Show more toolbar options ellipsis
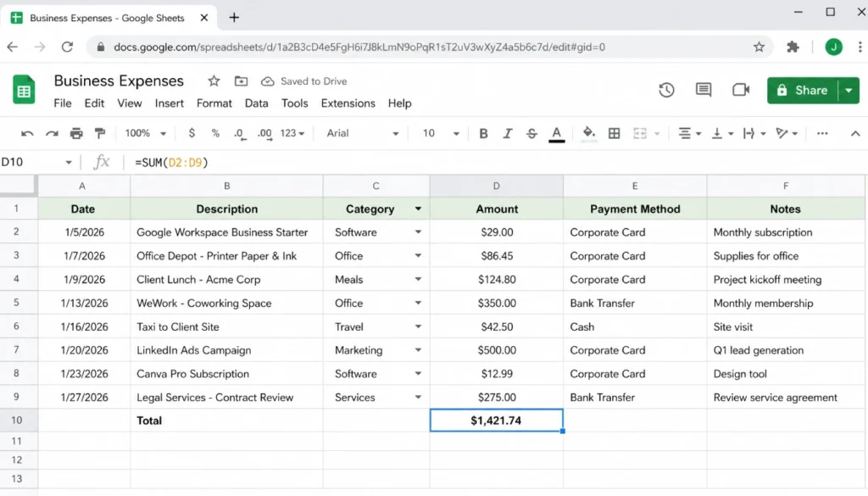868x496 pixels. pos(822,133)
